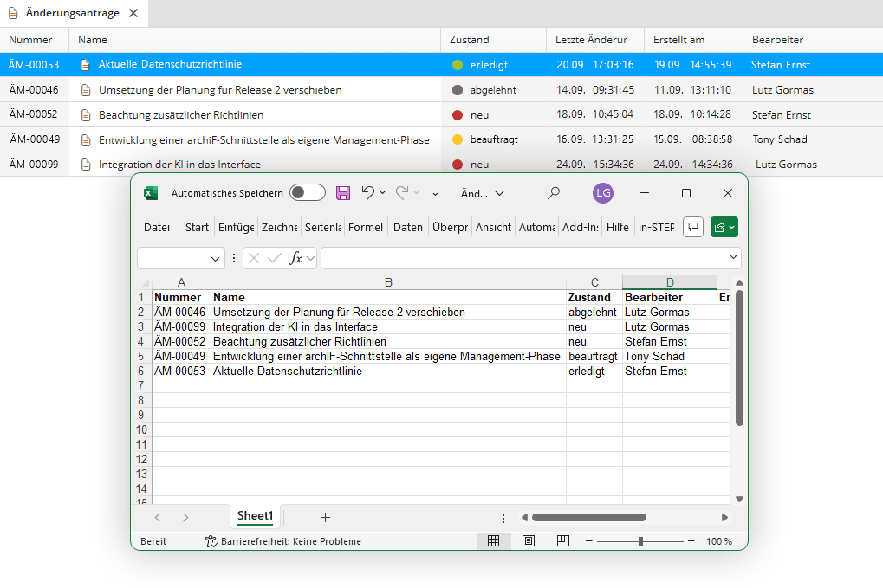
Task: Click the Undo arrow icon
Action: click(368, 193)
